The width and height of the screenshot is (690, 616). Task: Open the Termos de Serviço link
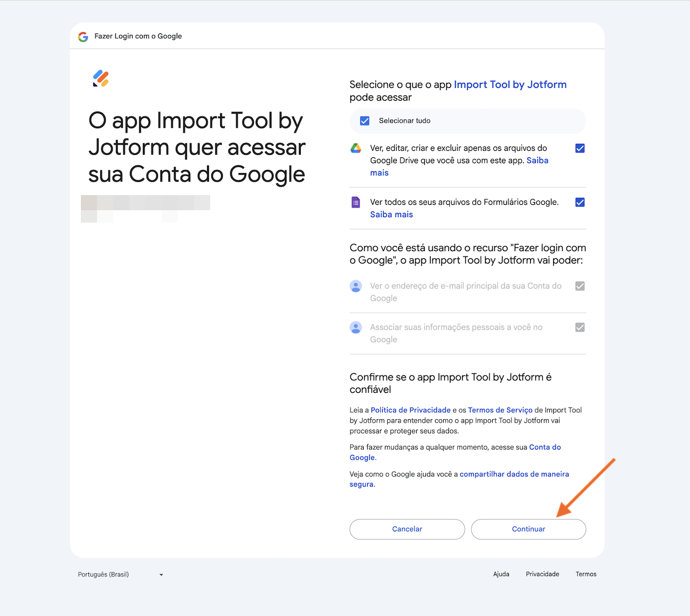coord(500,410)
